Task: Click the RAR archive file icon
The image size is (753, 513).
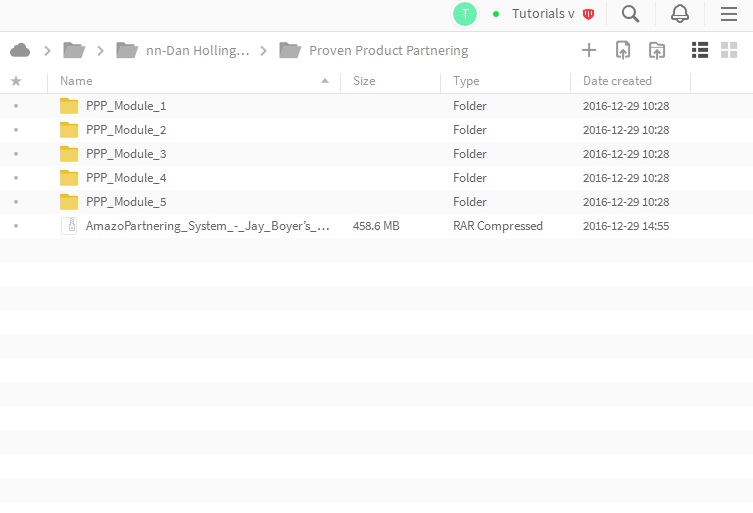Action: pos(69,226)
